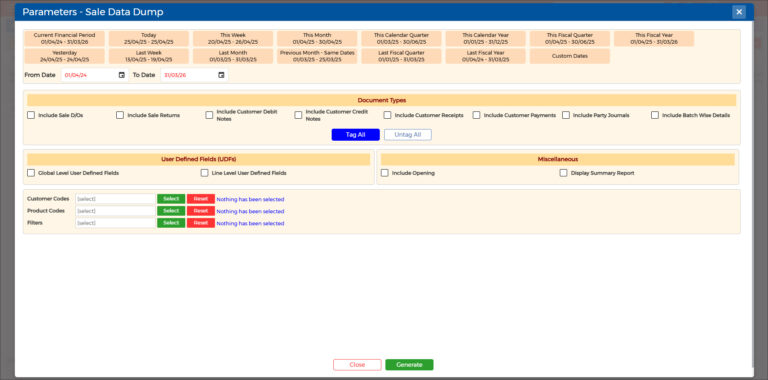This screenshot has width=768, height=380.
Task: Click the Tag All button
Action: (x=356, y=135)
